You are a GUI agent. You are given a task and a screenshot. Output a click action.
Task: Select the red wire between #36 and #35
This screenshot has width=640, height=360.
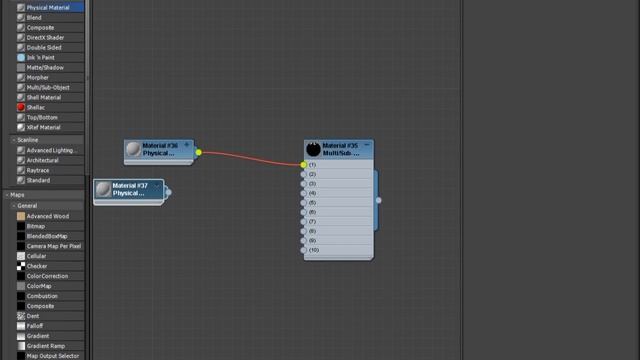coord(251,158)
